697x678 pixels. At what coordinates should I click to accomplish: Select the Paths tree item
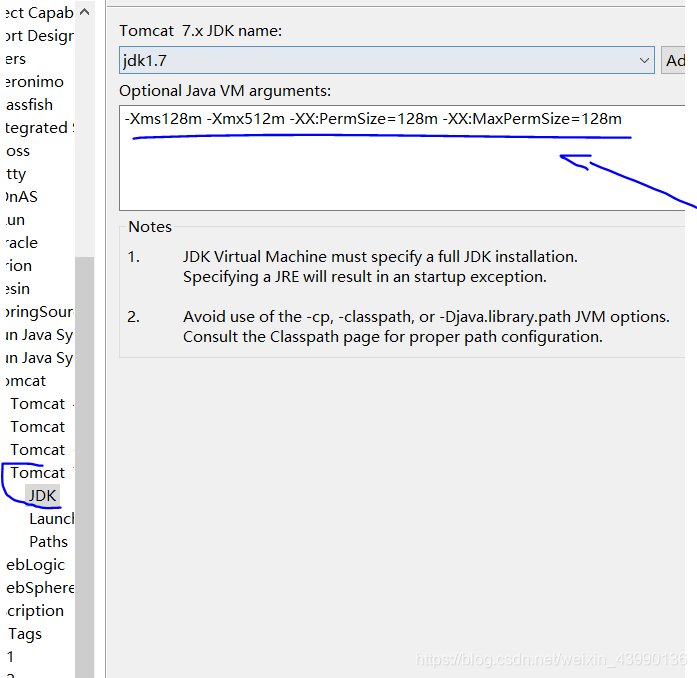[x=48, y=542]
